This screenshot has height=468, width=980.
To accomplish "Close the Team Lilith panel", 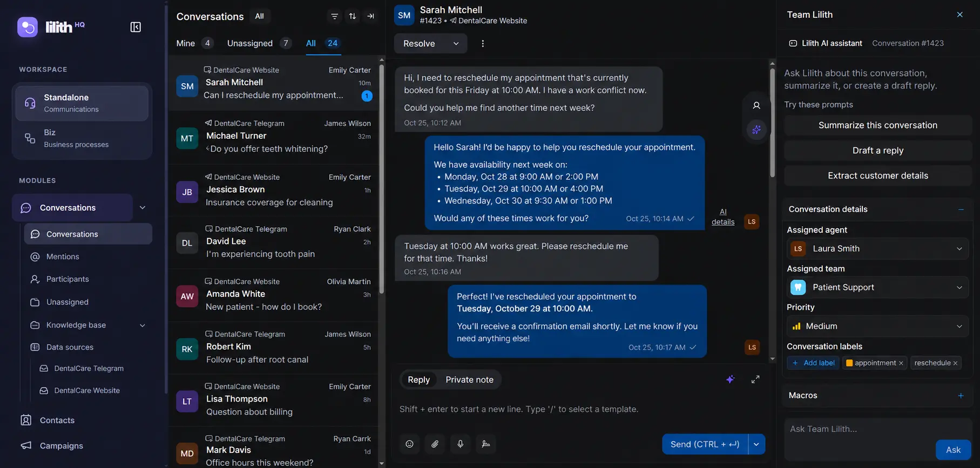I will point(959,15).
